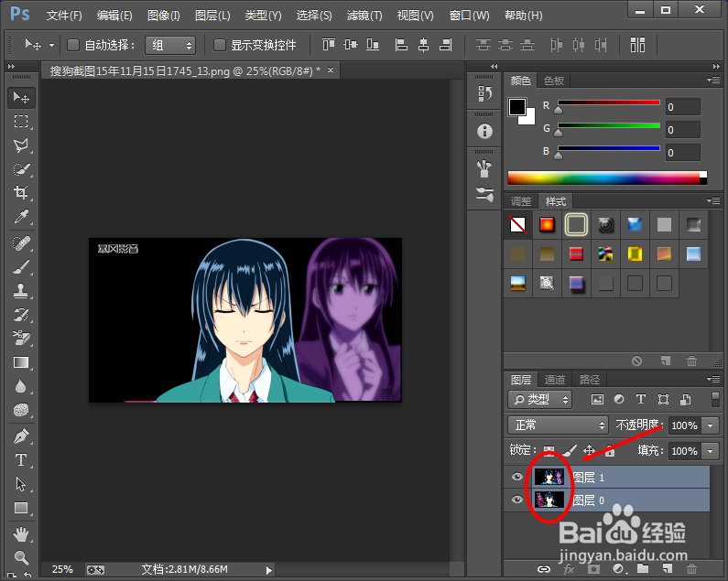Click the status bar info arrow
Viewport: 728px width, 581px height.
[269, 570]
